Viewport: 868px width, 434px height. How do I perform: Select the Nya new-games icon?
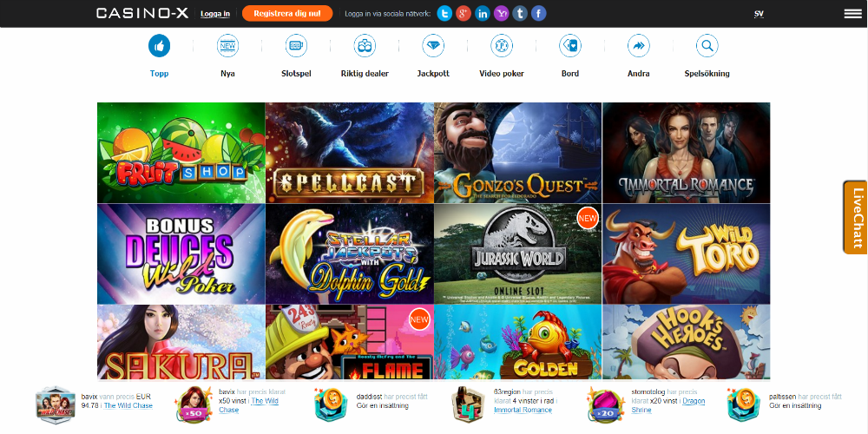[x=227, y=46]
